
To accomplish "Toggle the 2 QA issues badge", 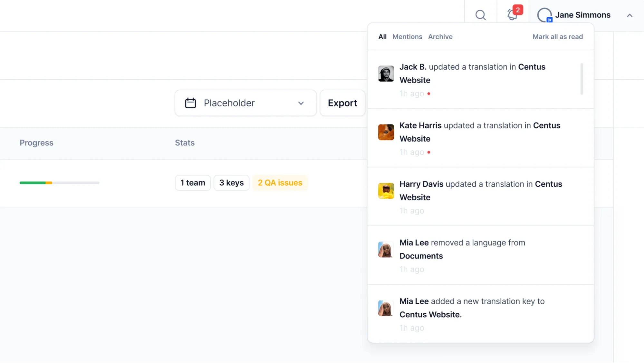I will click(280, 182).
